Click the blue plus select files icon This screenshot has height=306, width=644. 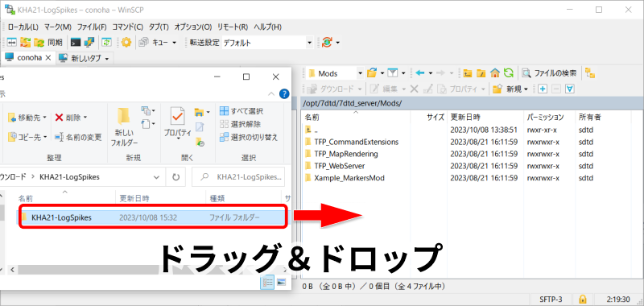543,89
